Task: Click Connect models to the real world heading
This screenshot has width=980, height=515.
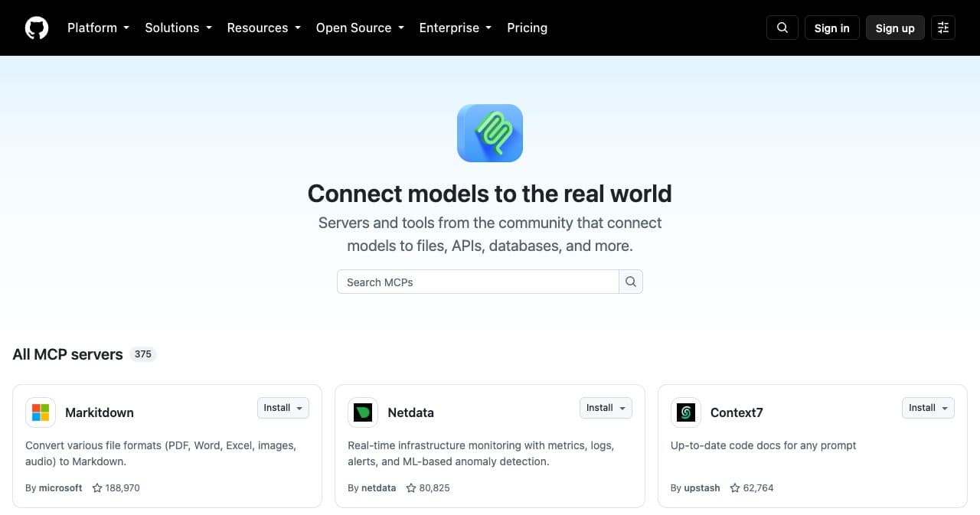Action: point(490,194)
